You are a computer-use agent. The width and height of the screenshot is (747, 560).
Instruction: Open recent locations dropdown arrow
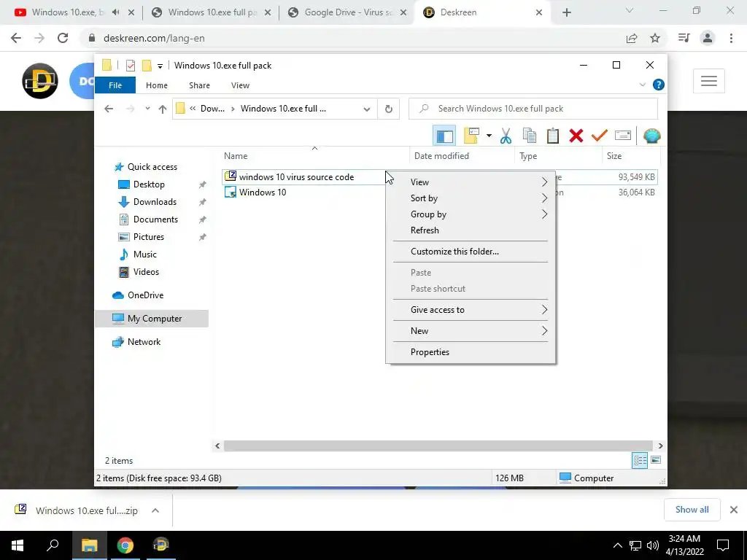[x=147, y=109]
